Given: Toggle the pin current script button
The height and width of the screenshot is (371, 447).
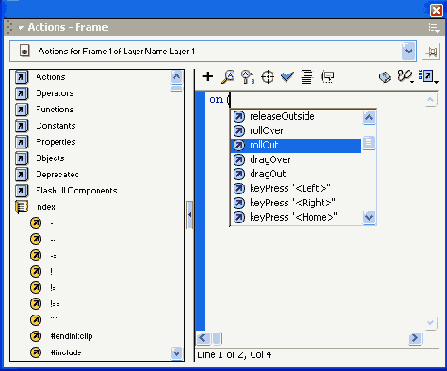Looking at the screenshot, I should [x=431, y=52].
